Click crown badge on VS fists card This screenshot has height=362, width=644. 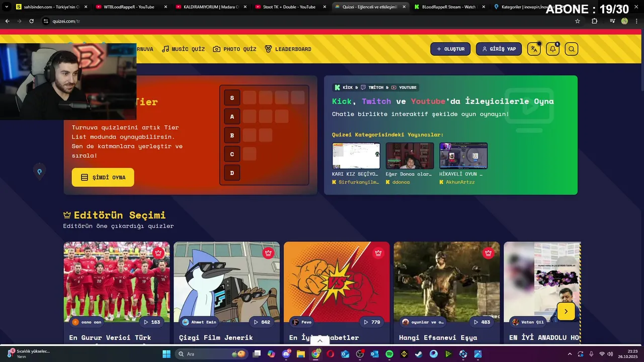[x=378, y=253]
